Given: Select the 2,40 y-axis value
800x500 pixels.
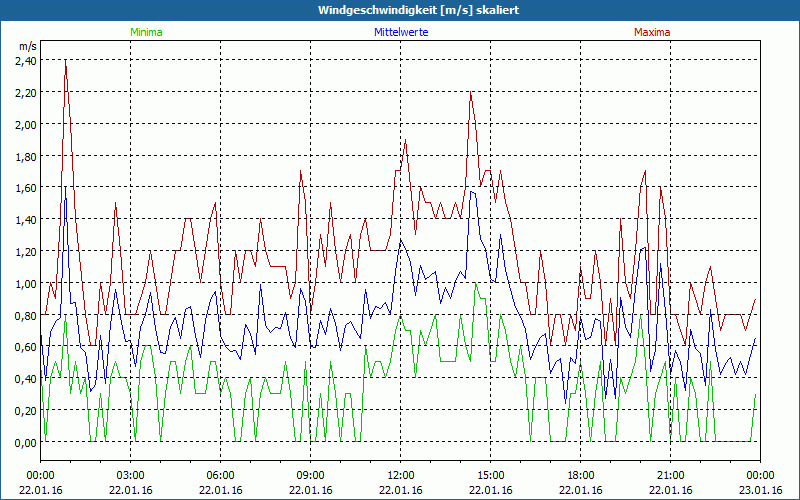Looking at the screenshot, I should [25, 60].
